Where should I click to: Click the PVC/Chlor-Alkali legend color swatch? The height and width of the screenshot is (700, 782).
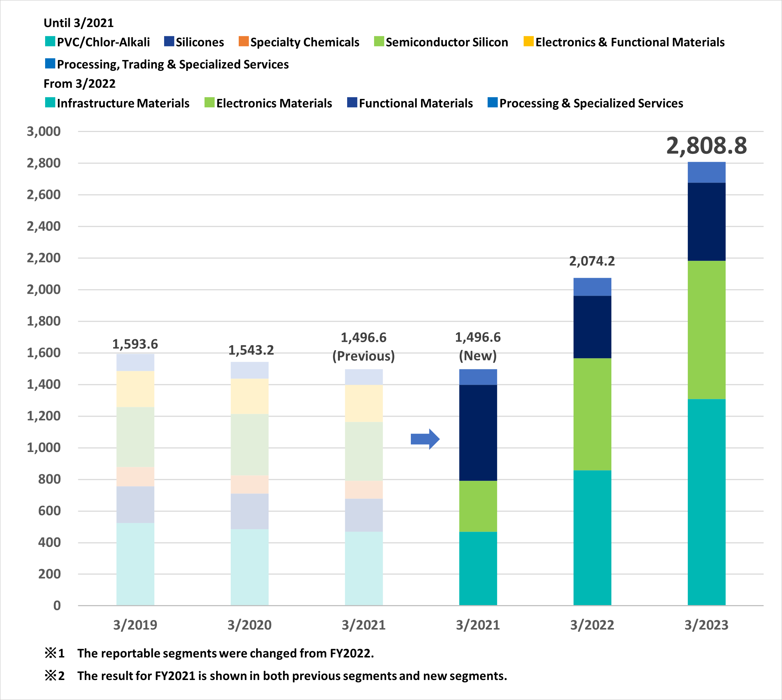(50, 41)
